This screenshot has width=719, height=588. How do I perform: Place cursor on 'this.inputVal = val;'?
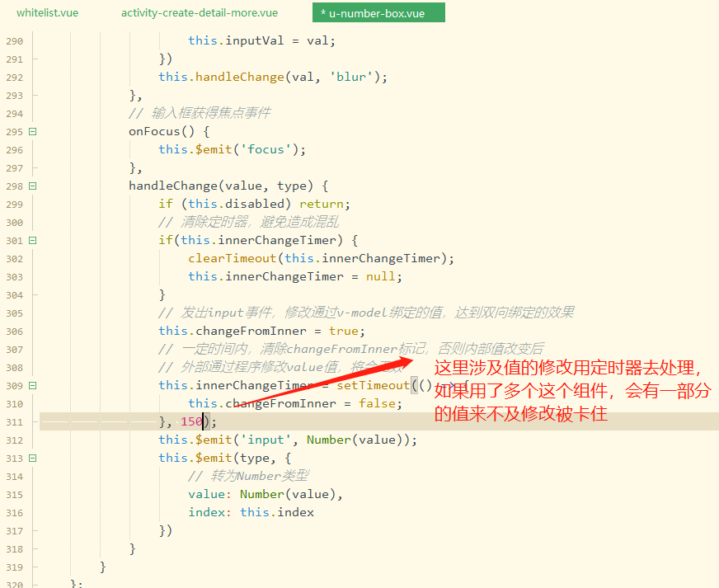(261, 40)
